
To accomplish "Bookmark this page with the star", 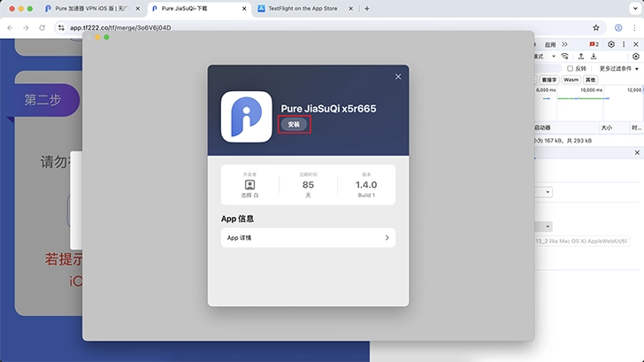I will pyautogui.click(x=596, y=27).
